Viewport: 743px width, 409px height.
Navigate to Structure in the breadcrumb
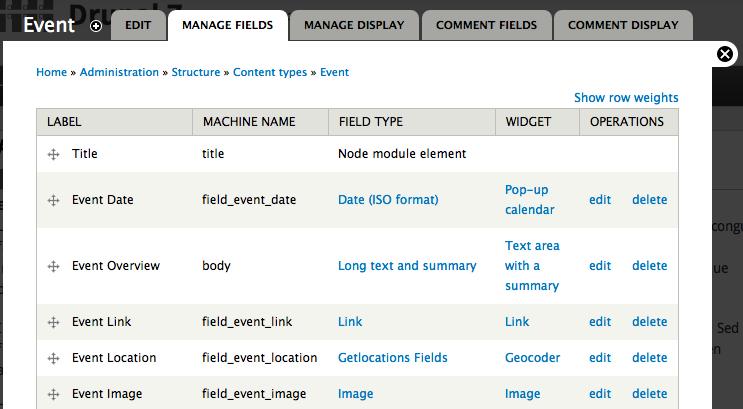[196, 72]
